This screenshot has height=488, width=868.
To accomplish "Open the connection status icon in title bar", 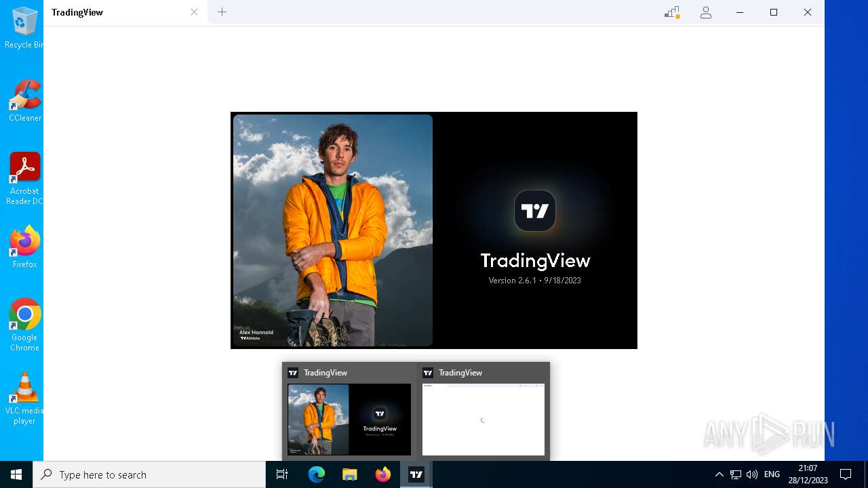I will coord(672,12).
